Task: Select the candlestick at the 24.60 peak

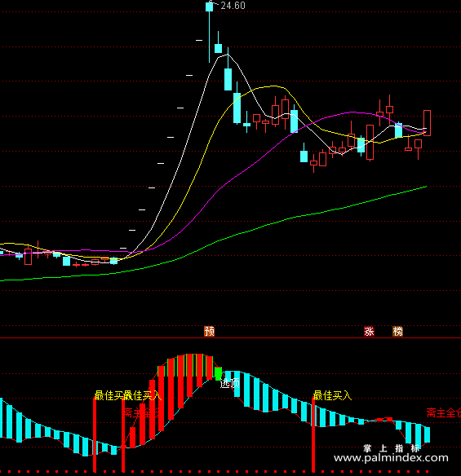Action: [209, 32]
